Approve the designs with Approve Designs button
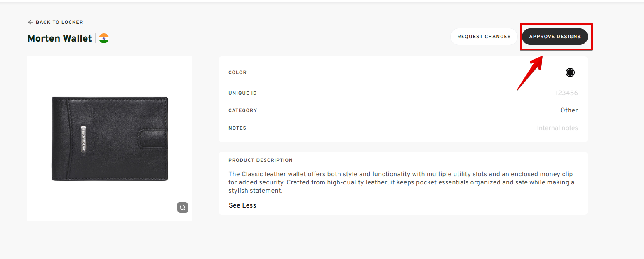Image resolution: width=644 pixels, height=259 pixels. click(x=555, y=37)
